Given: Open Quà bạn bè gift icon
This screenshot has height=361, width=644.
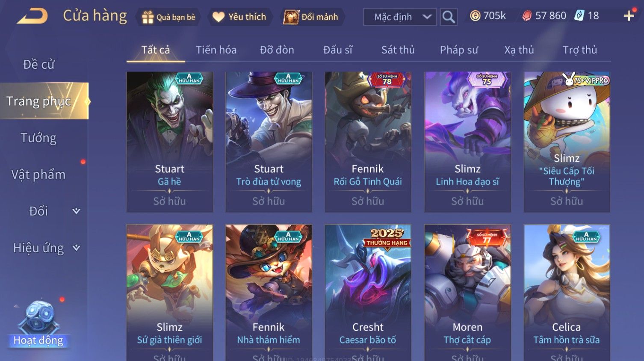Looking at the screenshot, I should (x=148, y=17).
